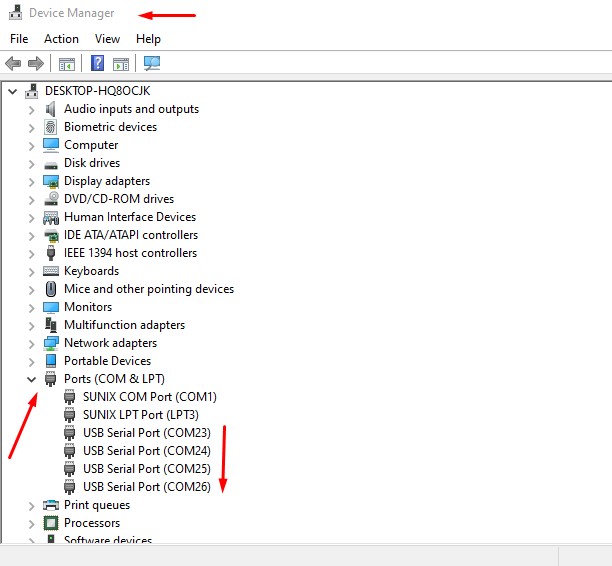Click the Display adapters icon
The image size is (612, 566).
coord(51,181)
